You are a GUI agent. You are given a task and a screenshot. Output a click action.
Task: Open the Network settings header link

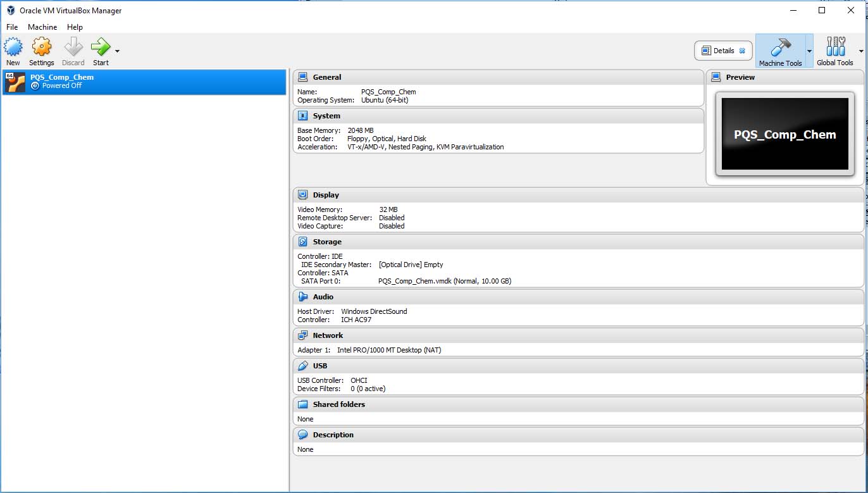tap(328, 335)
